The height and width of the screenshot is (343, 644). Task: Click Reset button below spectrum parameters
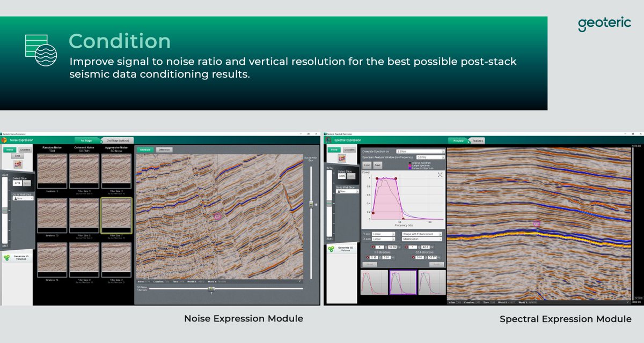pos(370,265)
